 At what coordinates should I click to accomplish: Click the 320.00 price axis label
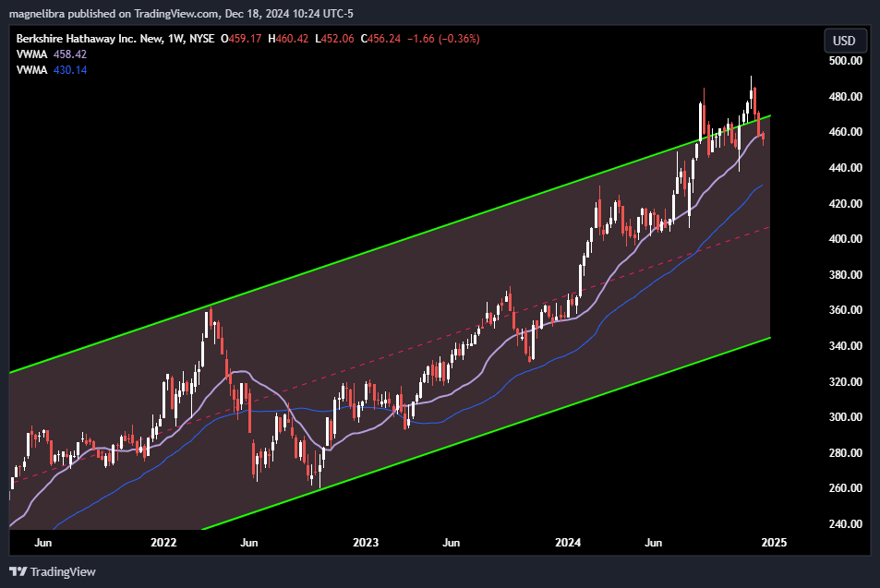pos(845,382)
